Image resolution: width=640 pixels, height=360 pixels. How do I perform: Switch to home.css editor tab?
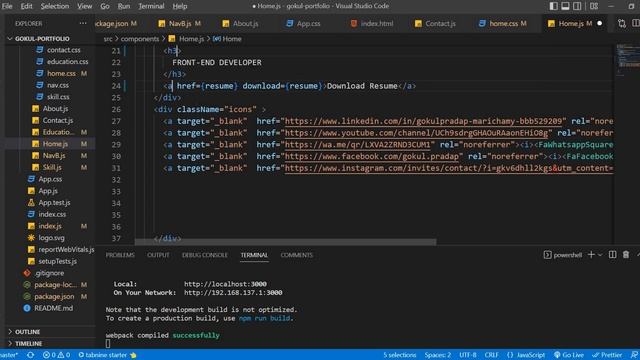pos(502,24)
